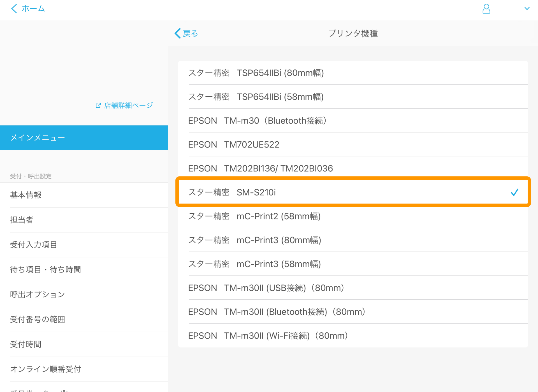Click the 戻る back button
Viewport: 538px width, 392px height.
point(186,33)
